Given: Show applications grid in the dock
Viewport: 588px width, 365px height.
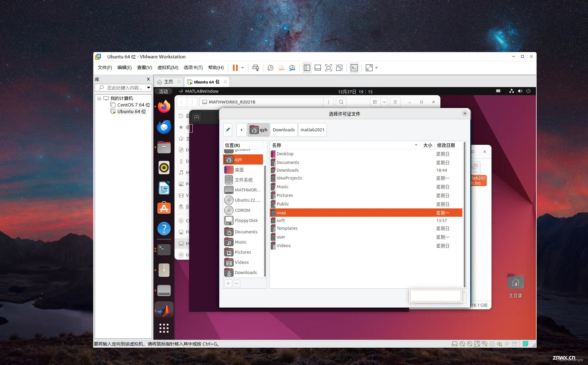Looking at the screenshot, I should pyautogui.click(x=164, y=328).
